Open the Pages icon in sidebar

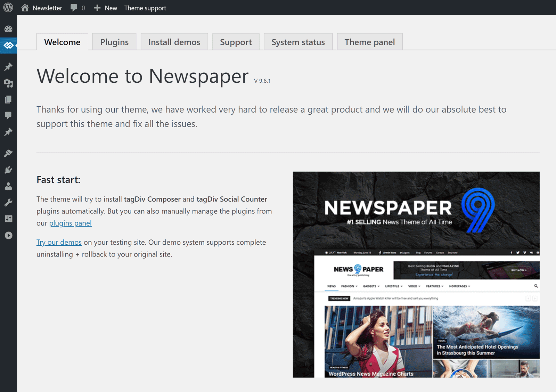(x=8, y=100)
